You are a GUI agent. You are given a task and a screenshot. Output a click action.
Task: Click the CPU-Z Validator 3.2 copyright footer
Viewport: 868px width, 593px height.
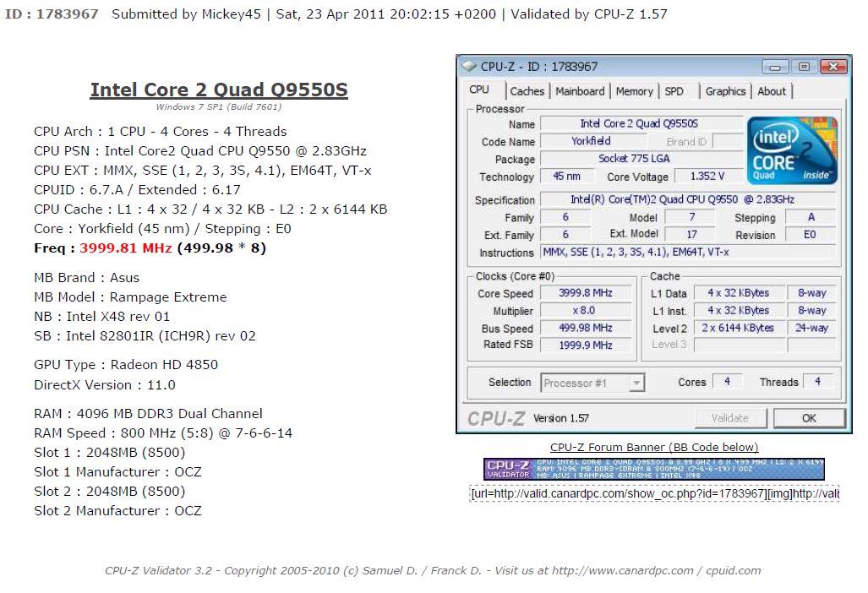[x=433, y=570]
